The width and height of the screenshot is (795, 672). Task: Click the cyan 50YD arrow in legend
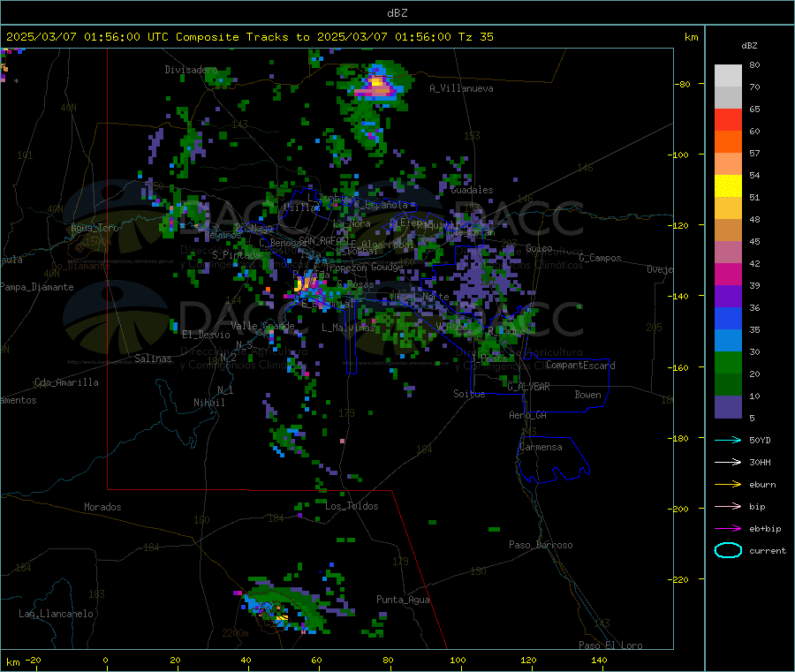(728, 440)
